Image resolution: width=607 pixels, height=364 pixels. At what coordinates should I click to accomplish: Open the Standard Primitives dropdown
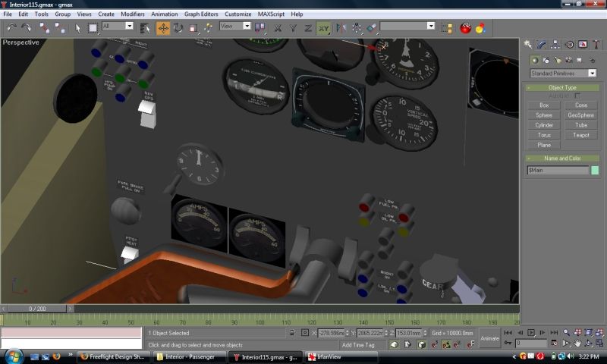563,73
